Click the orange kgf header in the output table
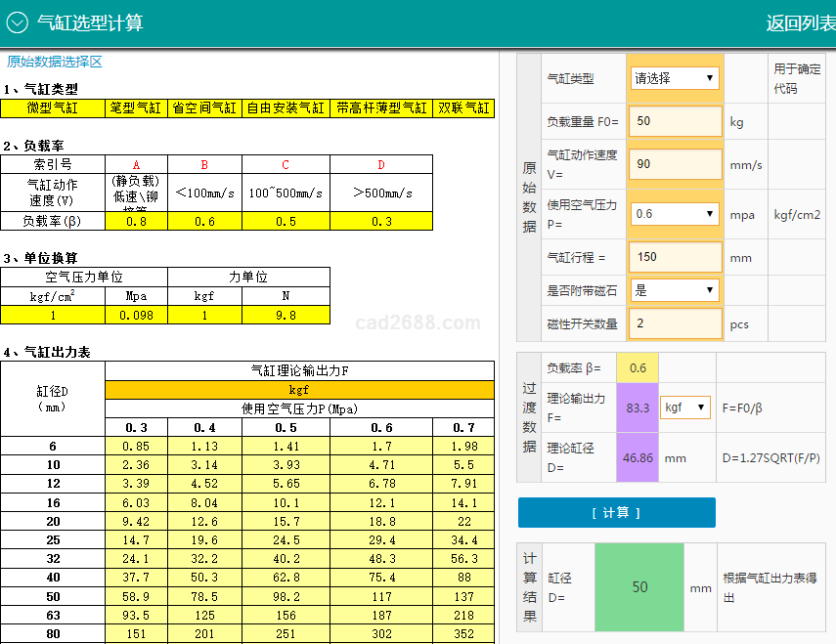The image size is (836, 644). [x=299, y=389]
